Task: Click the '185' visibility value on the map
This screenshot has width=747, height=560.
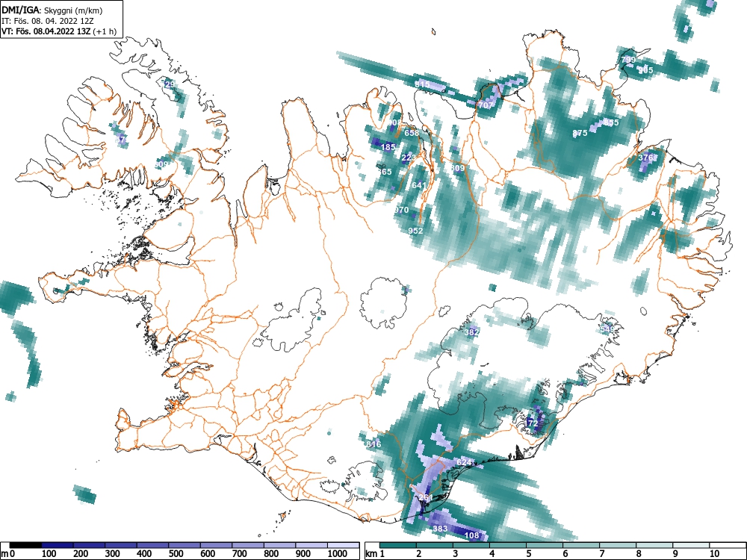Action: (388, 147)
